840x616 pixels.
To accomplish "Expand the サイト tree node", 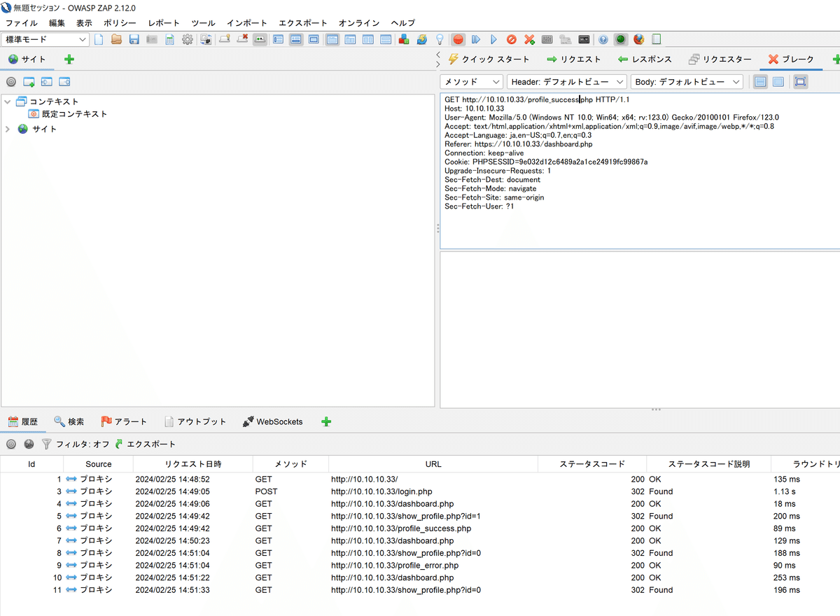I will [x=8, y=129].
